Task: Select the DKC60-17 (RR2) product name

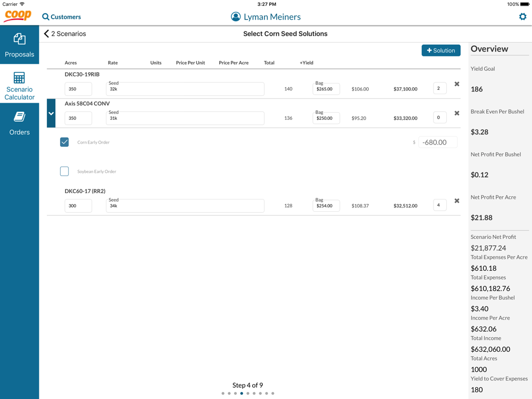Action: (x=85, y=191)
